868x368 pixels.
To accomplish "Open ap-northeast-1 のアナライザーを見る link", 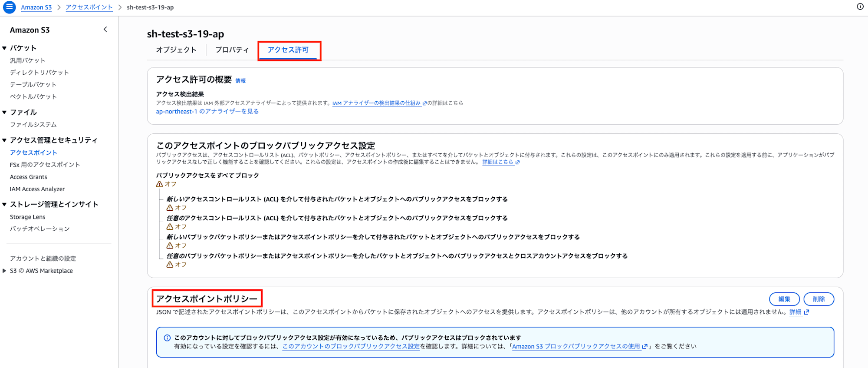I will click(x=207, y=112).
